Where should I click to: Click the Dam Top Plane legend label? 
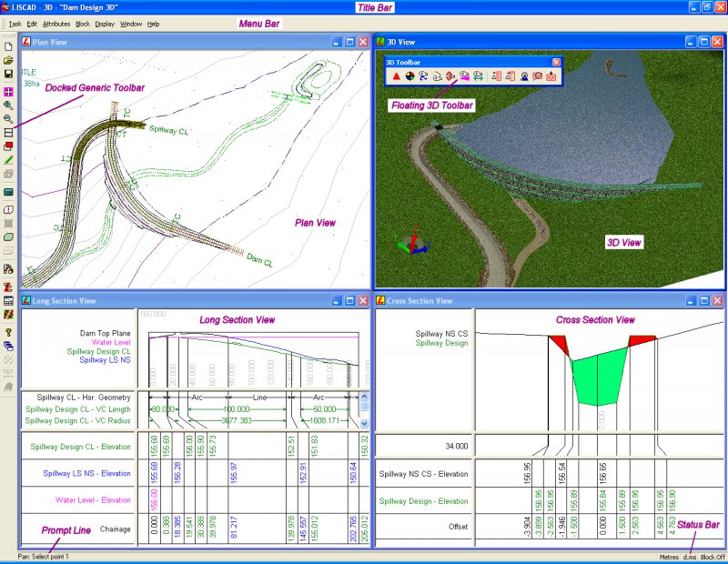105,333
